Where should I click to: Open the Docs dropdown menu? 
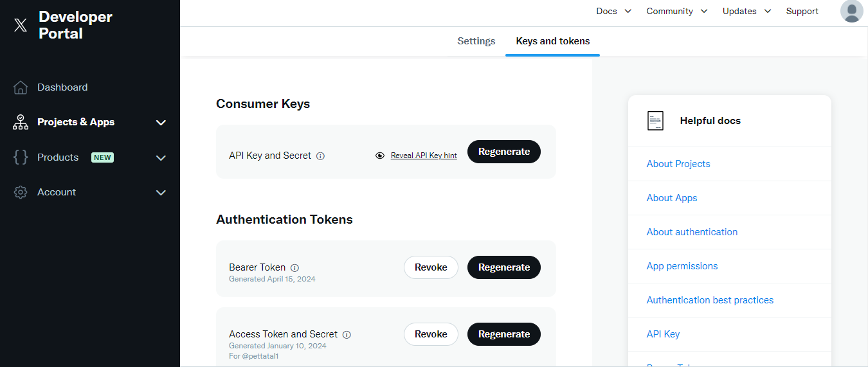tap(613, 12)
